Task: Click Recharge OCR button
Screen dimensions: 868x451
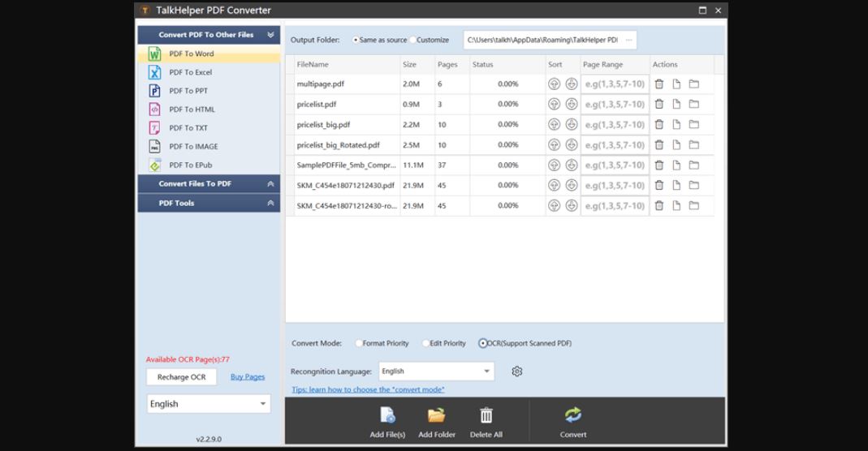Action: 182,377
